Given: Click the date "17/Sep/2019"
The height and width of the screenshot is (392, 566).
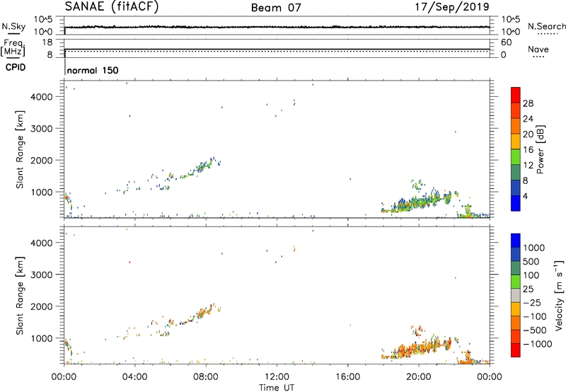Looking at the screenshot, I should click(452, 7).
